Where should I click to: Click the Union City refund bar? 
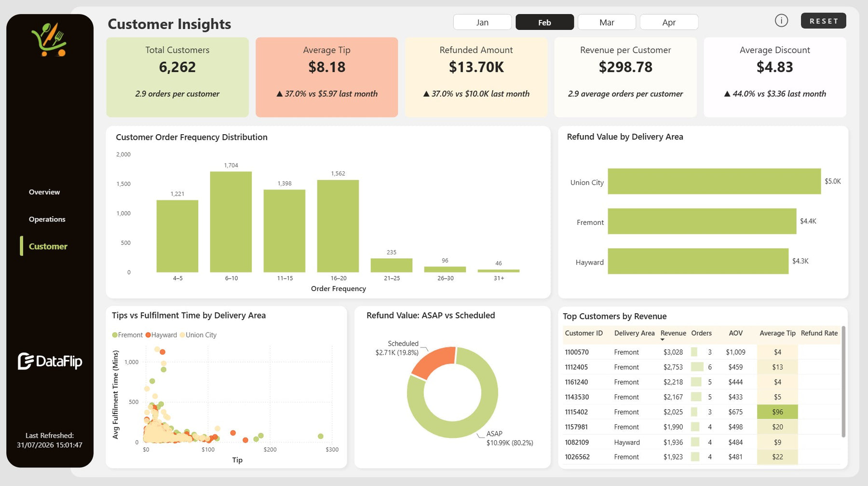tap(714, 181)
